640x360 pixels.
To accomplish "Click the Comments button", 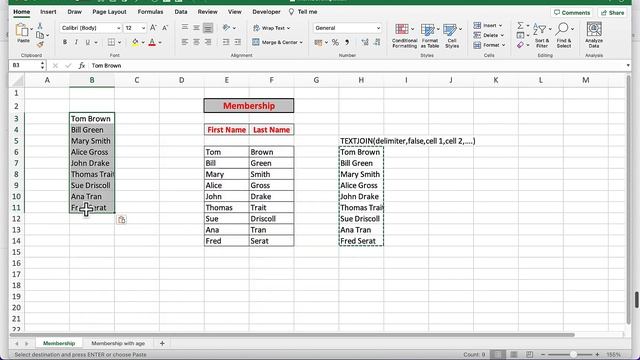I will pos(572,13).
